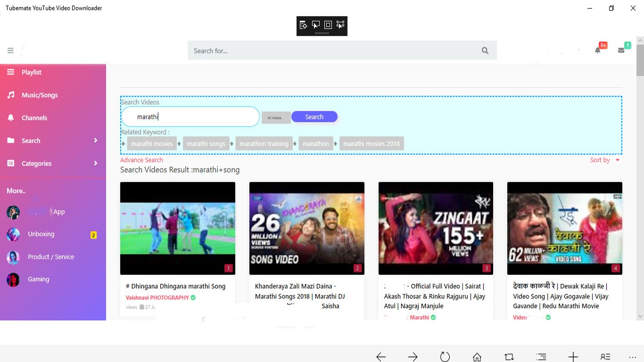Open the list icon in bottom bar
This screenshot has width=644, height=362.
pyautogui.click(x=541, y=357)
